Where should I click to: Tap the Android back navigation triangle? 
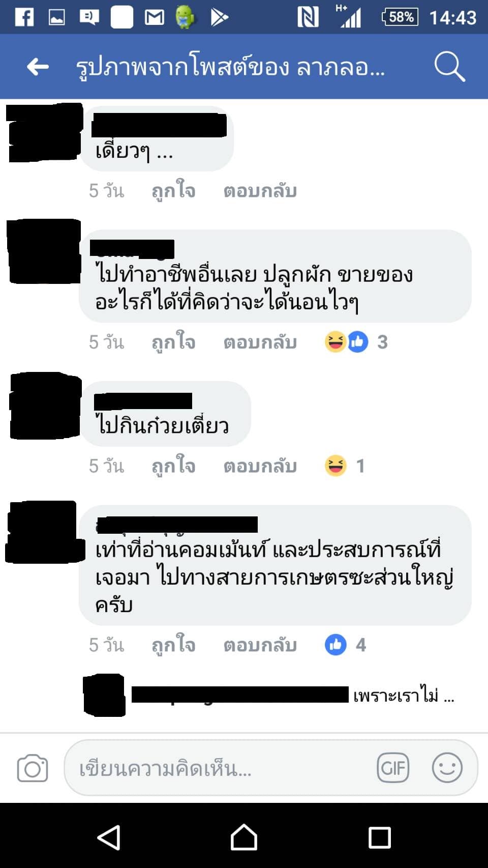(109, 837)
